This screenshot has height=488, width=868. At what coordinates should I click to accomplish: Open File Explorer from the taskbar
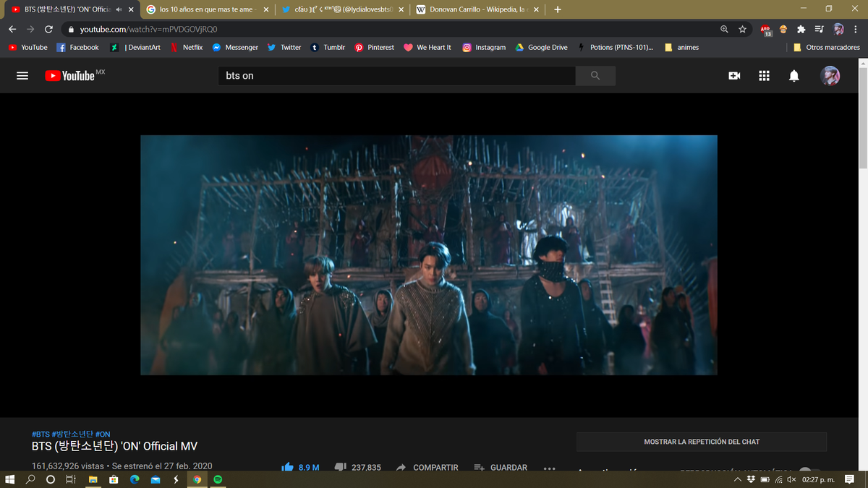[x=93, y=479]
